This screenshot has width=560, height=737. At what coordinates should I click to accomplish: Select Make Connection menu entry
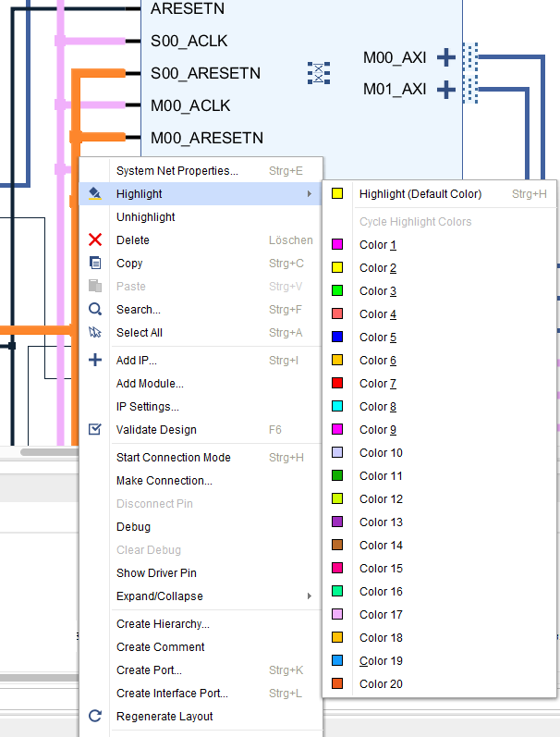201,480
